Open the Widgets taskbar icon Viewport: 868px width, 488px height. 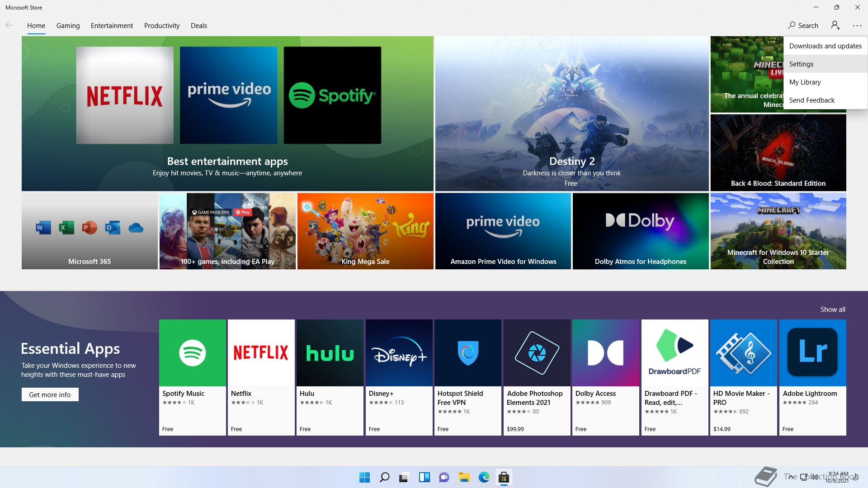pyautogui.click(x=424, y=478)
